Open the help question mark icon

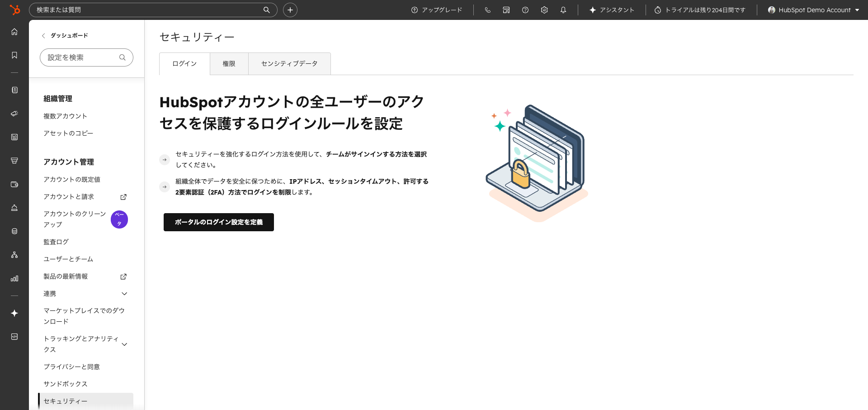point(525,10)
